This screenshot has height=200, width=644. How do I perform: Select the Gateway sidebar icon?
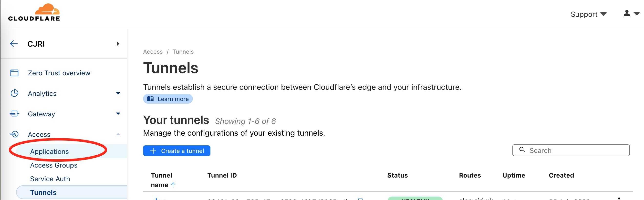coord(14,114)
